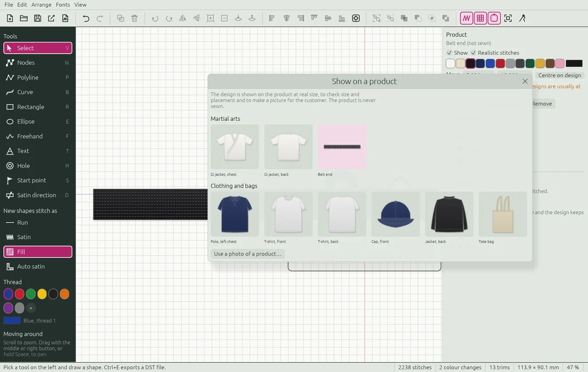Add a new thread with the plus button
The width and height of the screenshot is (588, 372).
coord(31,308)
